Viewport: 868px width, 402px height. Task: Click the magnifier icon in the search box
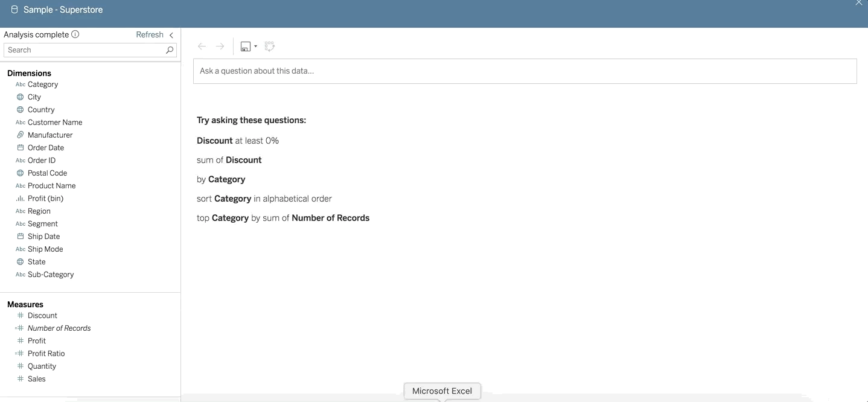170,50
